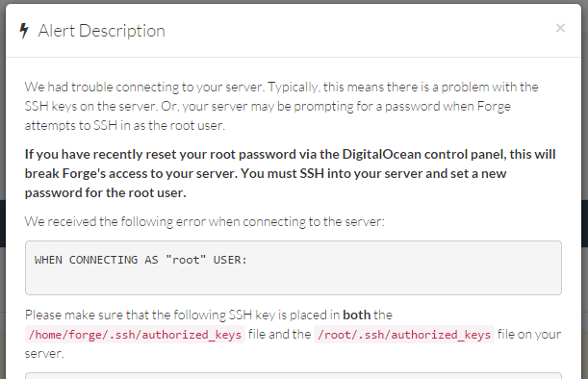
Task: Click the partially visible SSH key box at bottom
Action: point(294,375)
